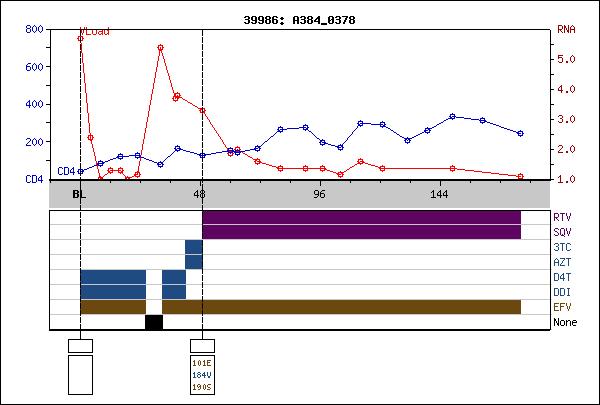Screen dimensions: 600x405
Task: Jump to week 48 on timeline
Action: pyautogui.click(x=200, y=195)
